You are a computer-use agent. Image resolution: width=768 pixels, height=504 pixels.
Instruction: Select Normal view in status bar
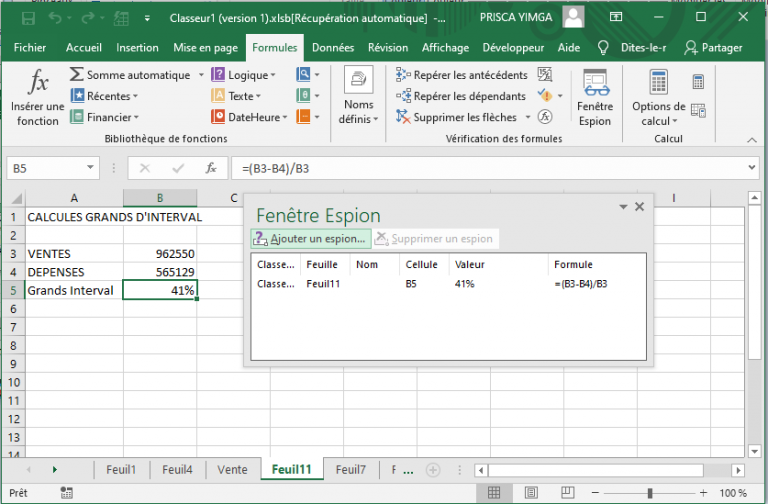[492, 493]
